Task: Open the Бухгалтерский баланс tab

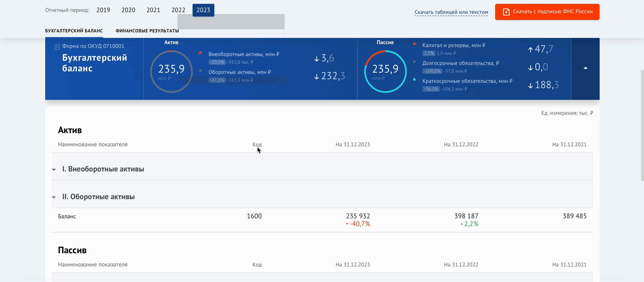Action: click(x=74, y=31)
